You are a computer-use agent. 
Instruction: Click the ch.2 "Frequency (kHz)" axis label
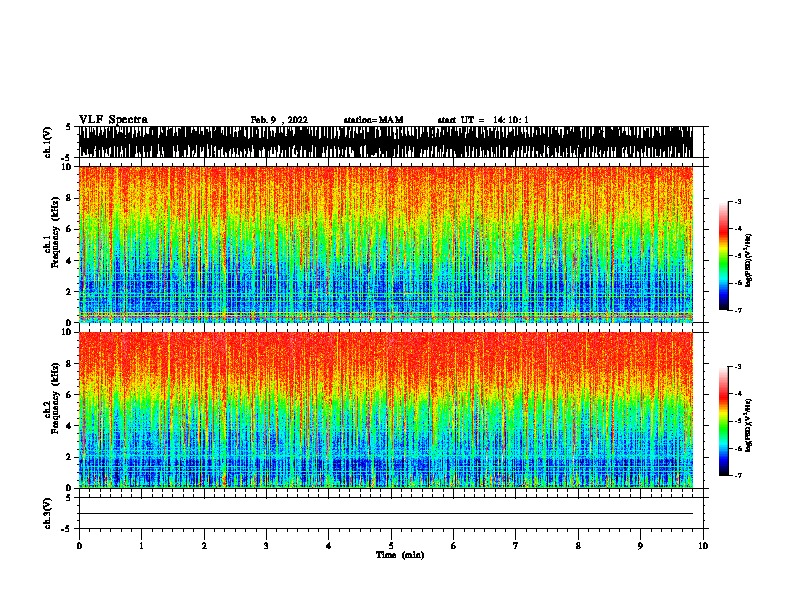point(55,398)
